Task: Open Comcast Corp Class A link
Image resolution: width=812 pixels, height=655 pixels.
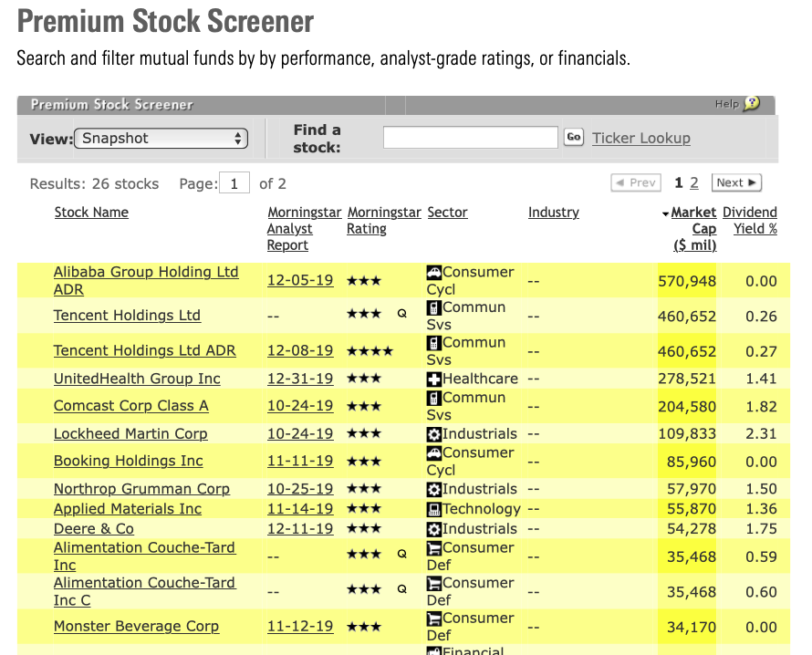Action: [131, 406]
